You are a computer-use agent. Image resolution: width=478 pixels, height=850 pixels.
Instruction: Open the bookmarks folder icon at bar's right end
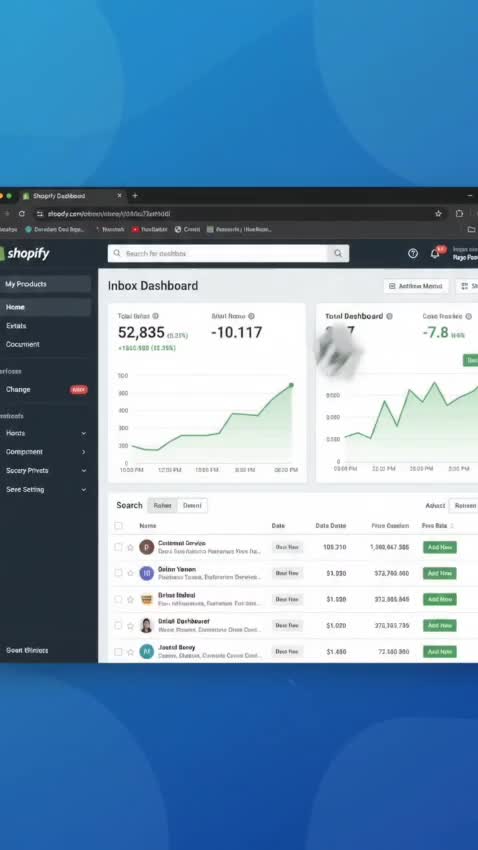click(471, 229)
